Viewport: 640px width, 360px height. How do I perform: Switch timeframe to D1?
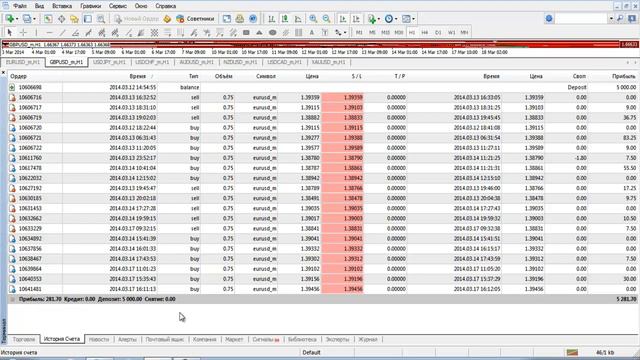[x=438, y=33]
